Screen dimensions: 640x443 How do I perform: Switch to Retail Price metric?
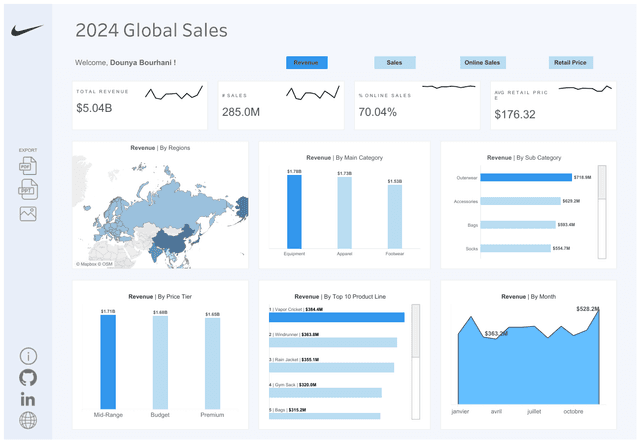pos(571,62)
